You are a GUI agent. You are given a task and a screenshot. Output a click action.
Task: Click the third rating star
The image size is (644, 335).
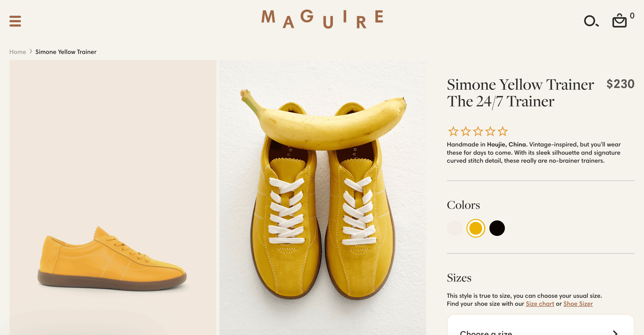click(x=478, y=131)
